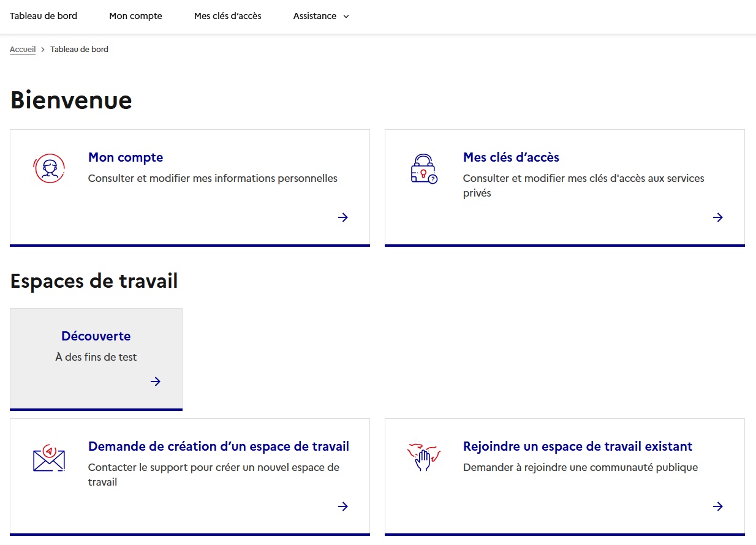Click the arrow in Rejoindre un espace card
756x545 pixels.
tap(718, 506)
